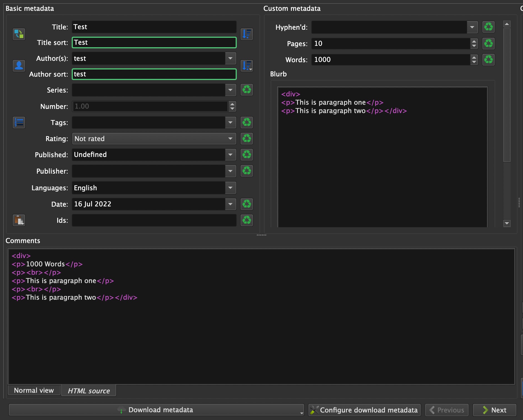Open the Rating dropdown showing Not rated
Screen dimensions: 523x420
click(x=154, y=139)
